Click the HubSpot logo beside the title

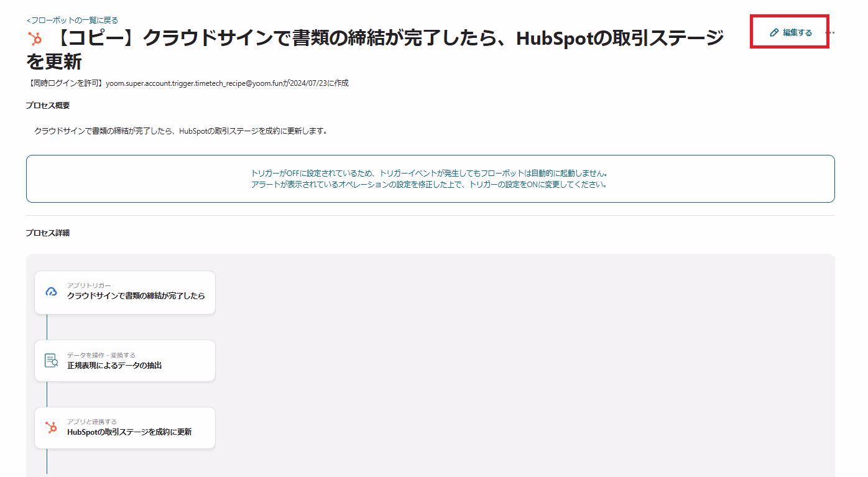click(x=35, y=39)
